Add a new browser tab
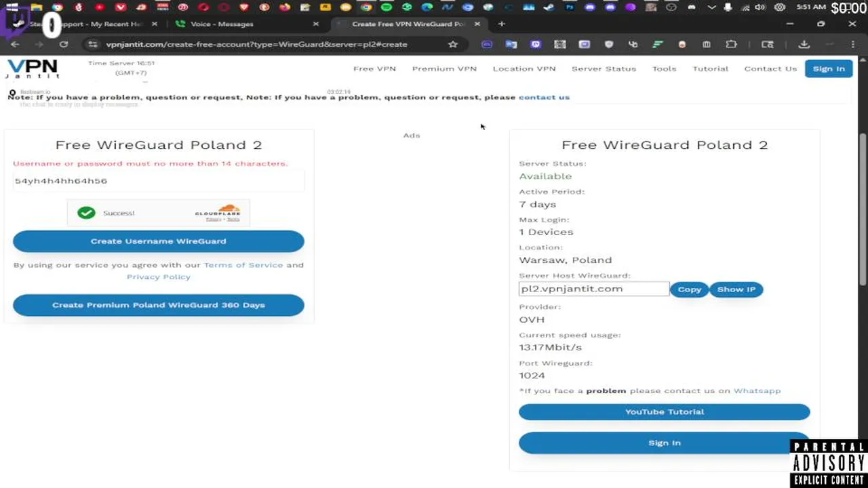The image size is (868, 488). pos(501,24)
